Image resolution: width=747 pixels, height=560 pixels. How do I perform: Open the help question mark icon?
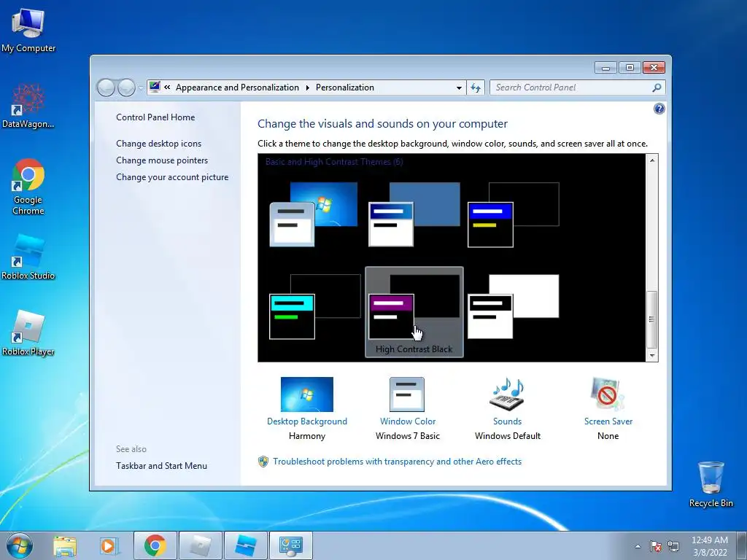tap(659, 109)
